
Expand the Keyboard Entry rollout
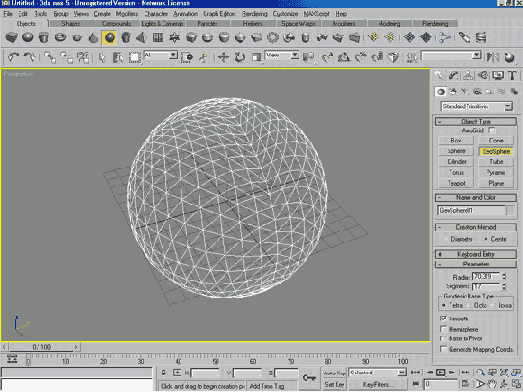point(476,254)
